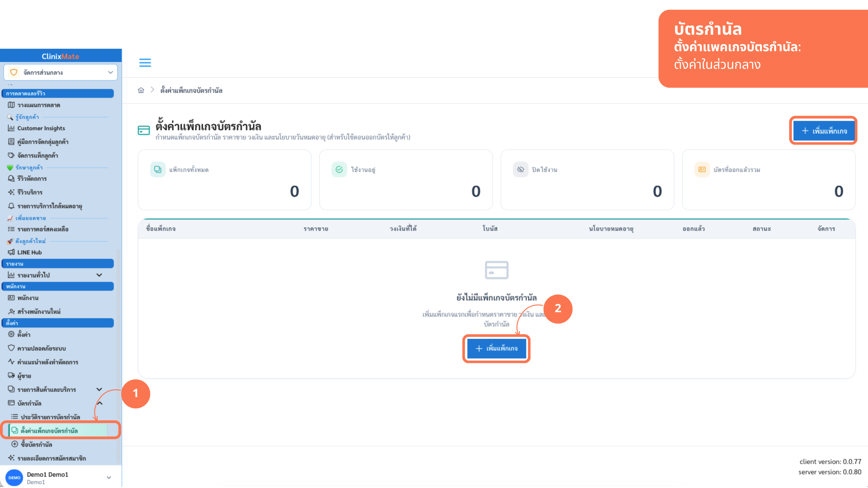Click the ชื่อแพ็กเกจ column header
The height and width of the screenshot is (488, 868).
[x=161, y=229]
